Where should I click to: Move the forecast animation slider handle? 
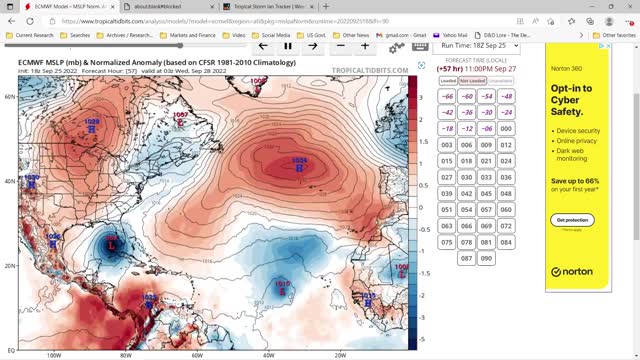coord(180,46)
